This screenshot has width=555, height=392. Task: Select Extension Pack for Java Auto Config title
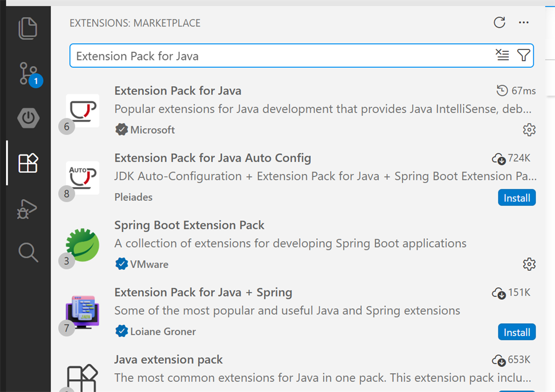[213, 158]
